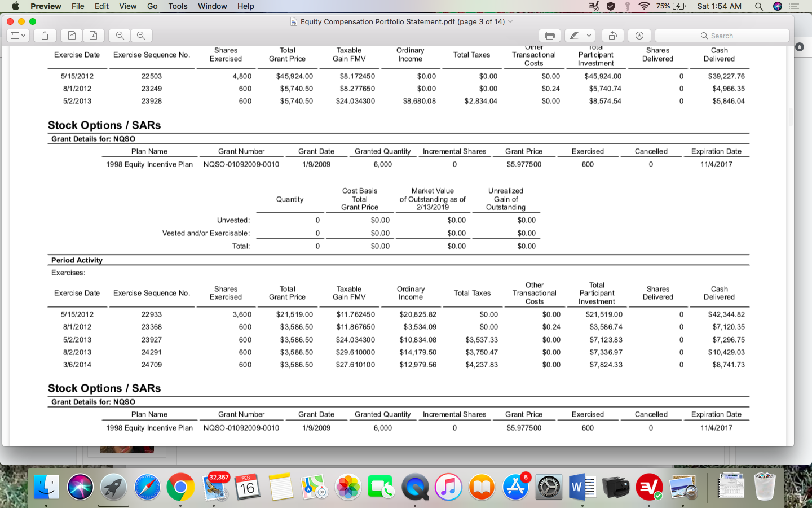Open the Tools menu

click(x=178, y=6)
